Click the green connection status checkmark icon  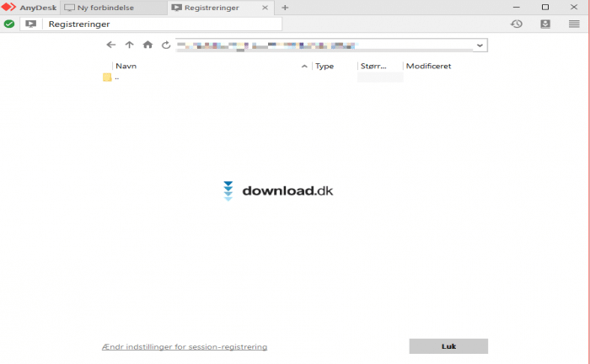[9, 24]
